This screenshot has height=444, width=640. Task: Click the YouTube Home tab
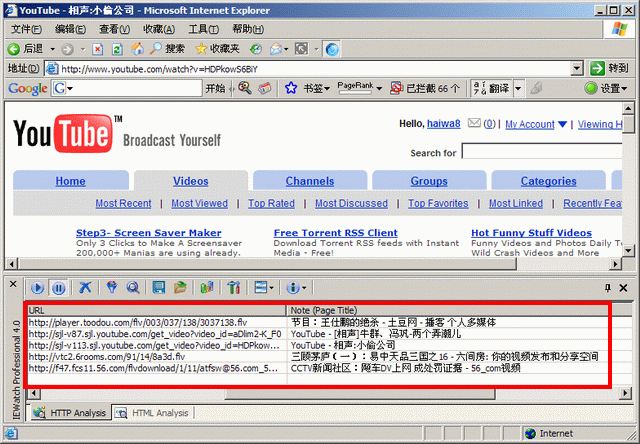(x=71, y=181)
